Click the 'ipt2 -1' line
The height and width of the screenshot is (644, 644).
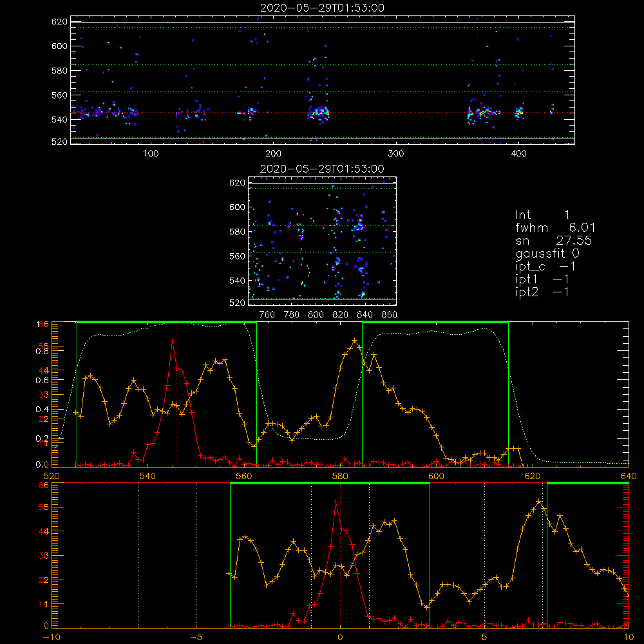tap(542, 292)
